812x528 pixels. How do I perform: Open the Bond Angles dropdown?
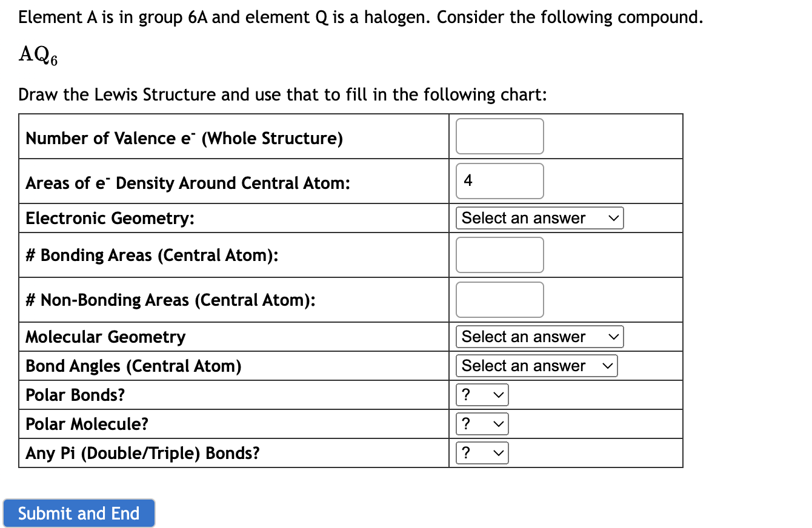[x=536, y=366]
